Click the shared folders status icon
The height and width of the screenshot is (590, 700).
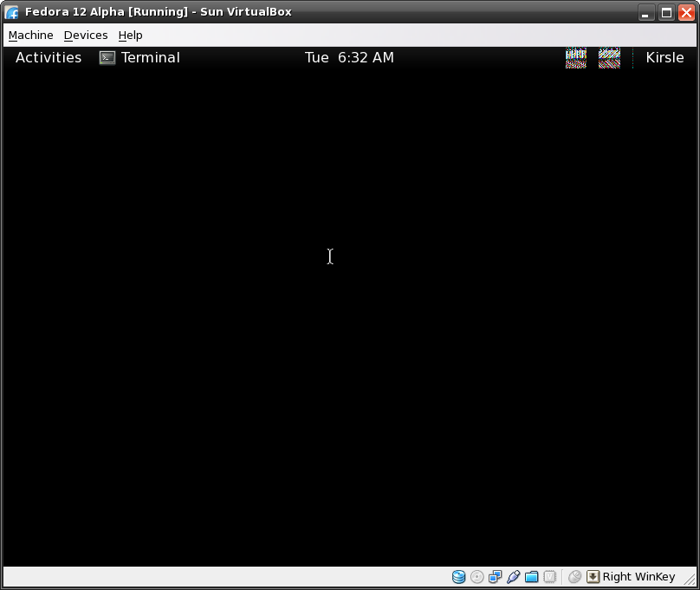coord(532,577)
